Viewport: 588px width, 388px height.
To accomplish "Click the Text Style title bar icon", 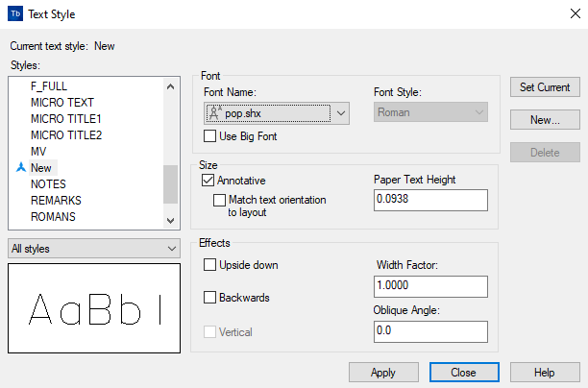I will click(15, 14).
